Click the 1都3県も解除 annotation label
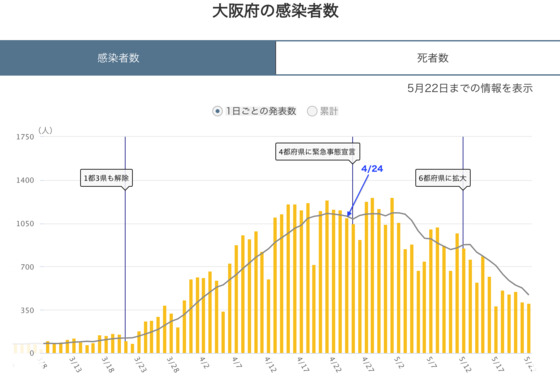 [106, 178]
